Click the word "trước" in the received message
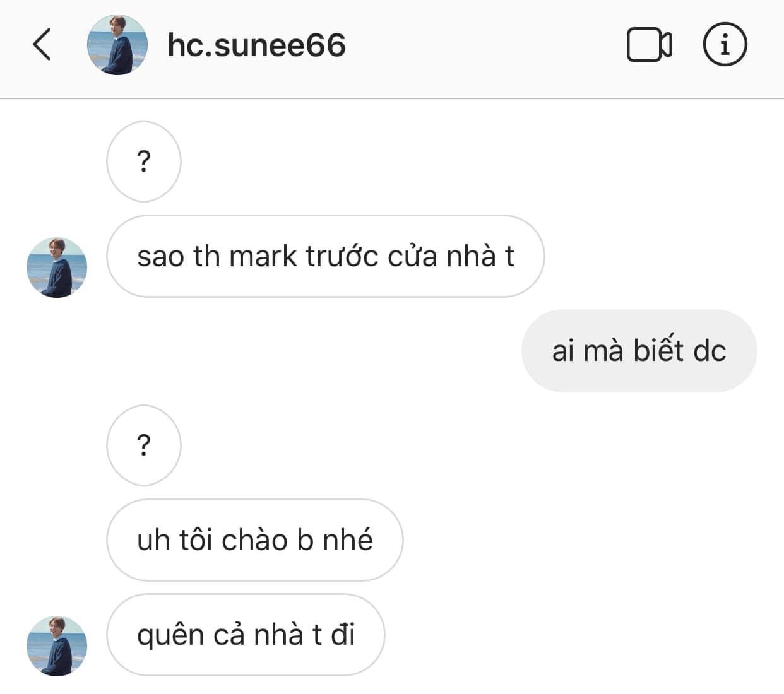The image size is (784, 694). [342, 256]
